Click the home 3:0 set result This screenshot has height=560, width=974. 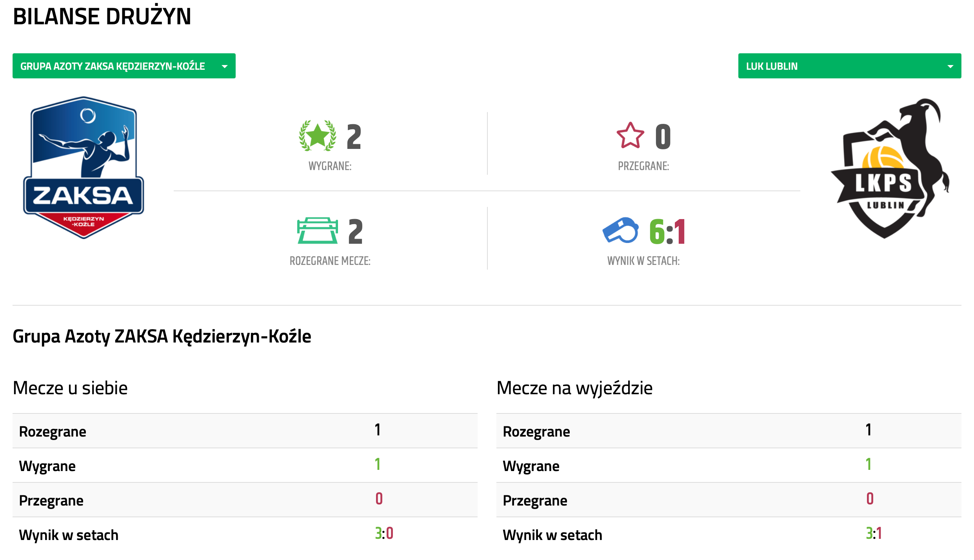(x=384, y=533)
